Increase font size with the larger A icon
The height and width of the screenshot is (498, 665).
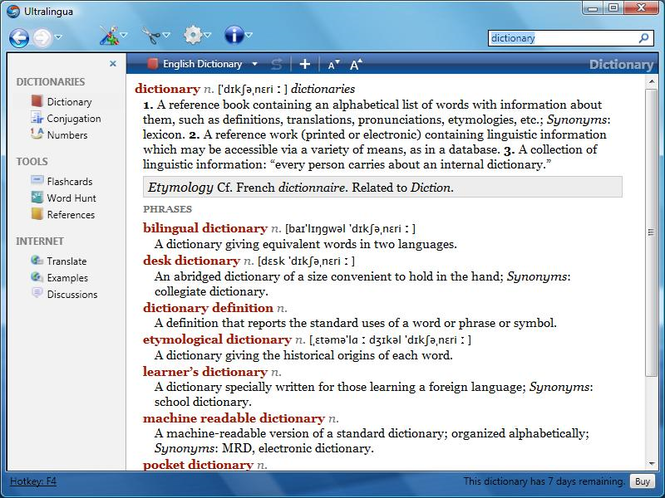[x=356, y=64]
